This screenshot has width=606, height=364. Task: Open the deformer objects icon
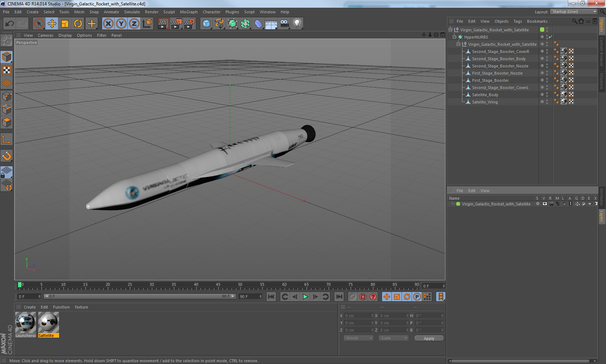(x=258, y=24)
